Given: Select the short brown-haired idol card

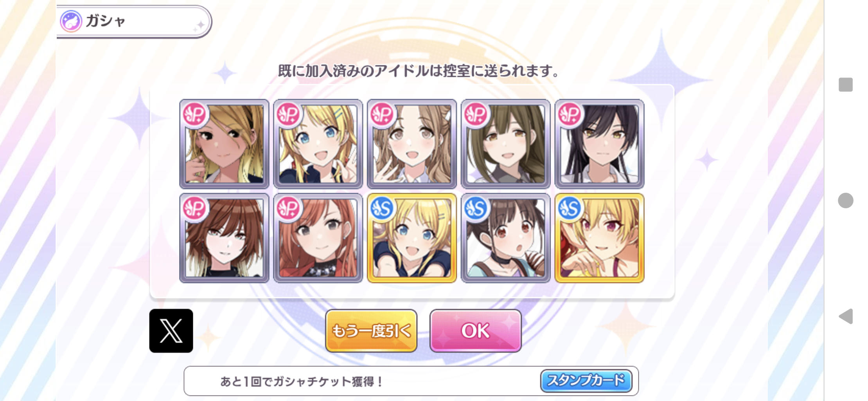Looking at the screenshot, I should tap(224, 238).
